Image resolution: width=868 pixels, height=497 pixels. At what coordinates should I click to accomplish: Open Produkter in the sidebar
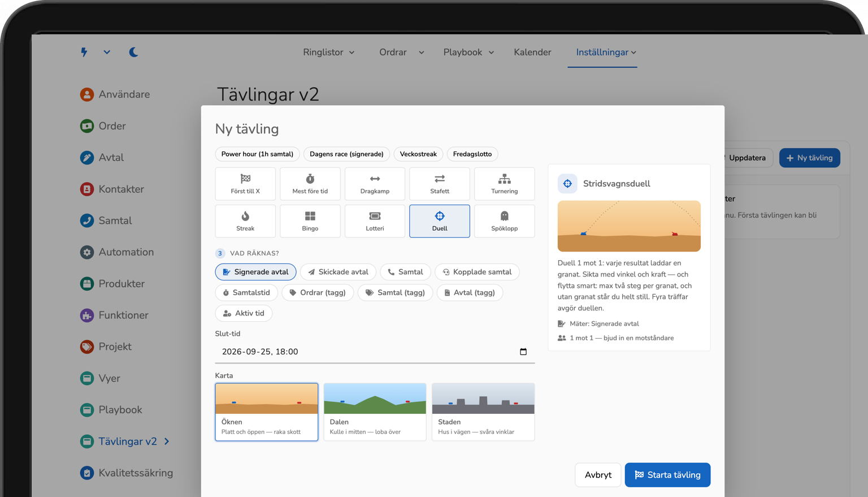click(x=112, y=284)
